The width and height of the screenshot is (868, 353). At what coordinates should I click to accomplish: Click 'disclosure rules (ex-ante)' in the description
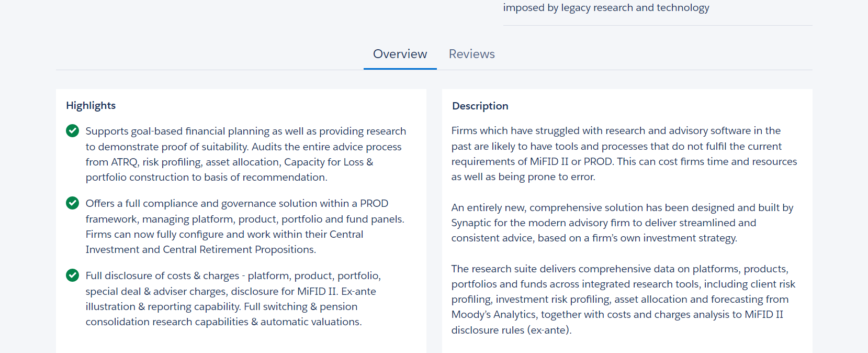click(x=511, y=330)
